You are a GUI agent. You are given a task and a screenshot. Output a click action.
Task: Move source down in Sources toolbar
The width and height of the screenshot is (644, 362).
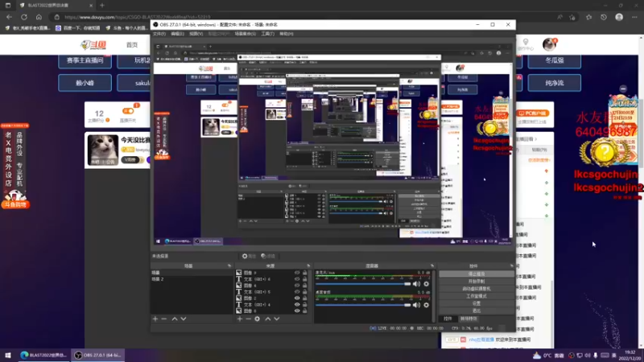pyautogui.click(x=277, y=319)
